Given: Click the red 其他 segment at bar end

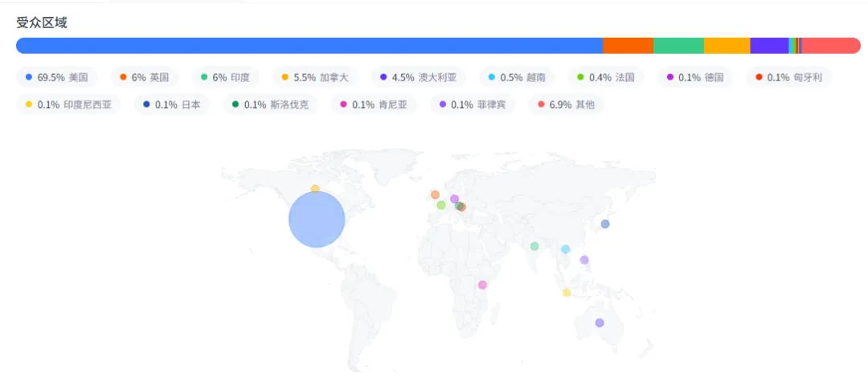Looking at the screenshot, I should 832,45.
